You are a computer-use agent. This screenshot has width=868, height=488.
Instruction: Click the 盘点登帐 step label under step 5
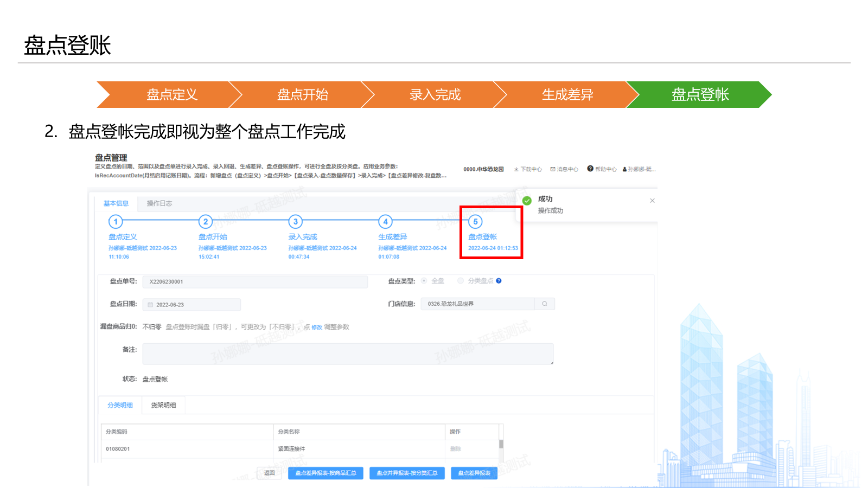pos(483,237)
